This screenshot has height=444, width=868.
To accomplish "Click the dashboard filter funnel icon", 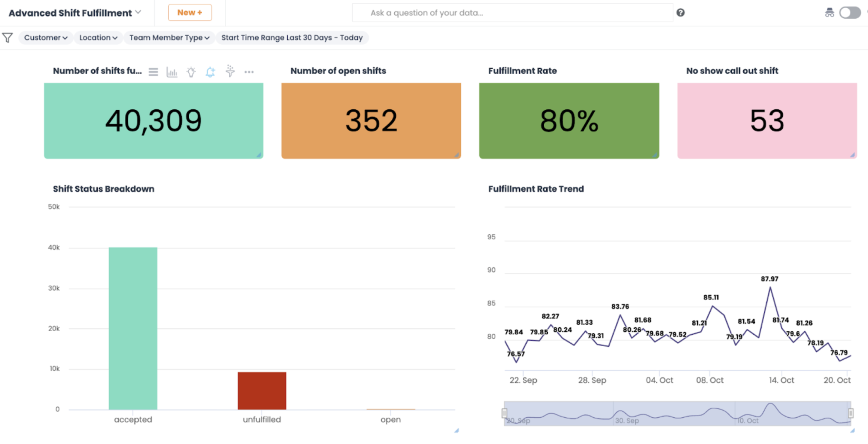I will (7, 37).
